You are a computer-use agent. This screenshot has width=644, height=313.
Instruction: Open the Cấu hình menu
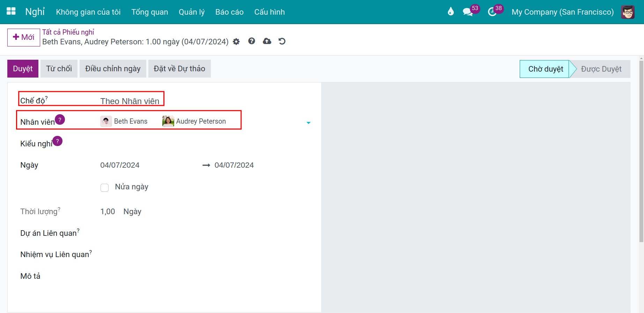(269, 12)
